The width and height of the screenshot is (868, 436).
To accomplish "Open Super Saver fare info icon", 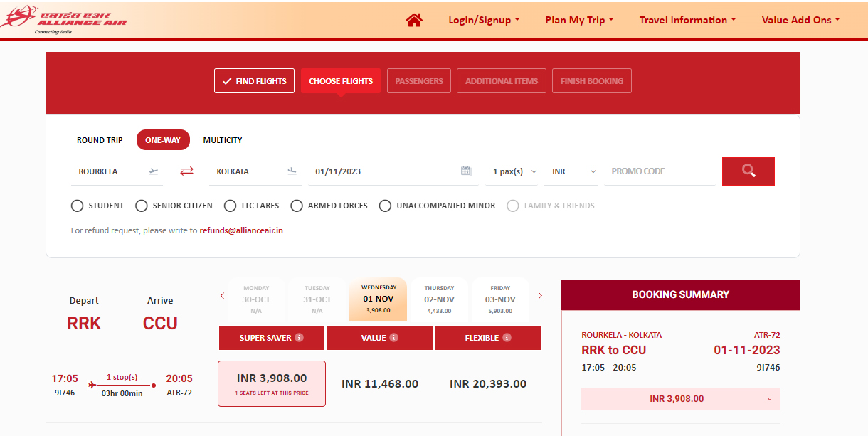I will pos(300,338).
